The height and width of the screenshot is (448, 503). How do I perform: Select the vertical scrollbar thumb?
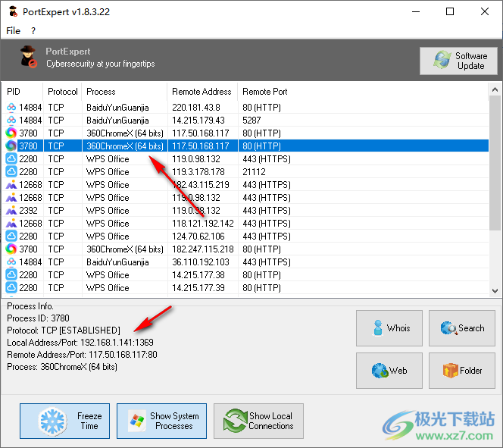click(x=495, y=163)
